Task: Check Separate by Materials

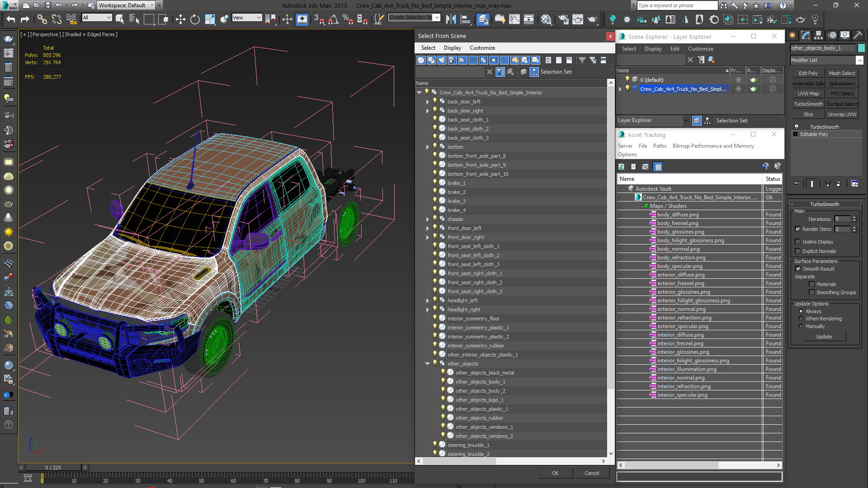Action: (x=812, y=284)
